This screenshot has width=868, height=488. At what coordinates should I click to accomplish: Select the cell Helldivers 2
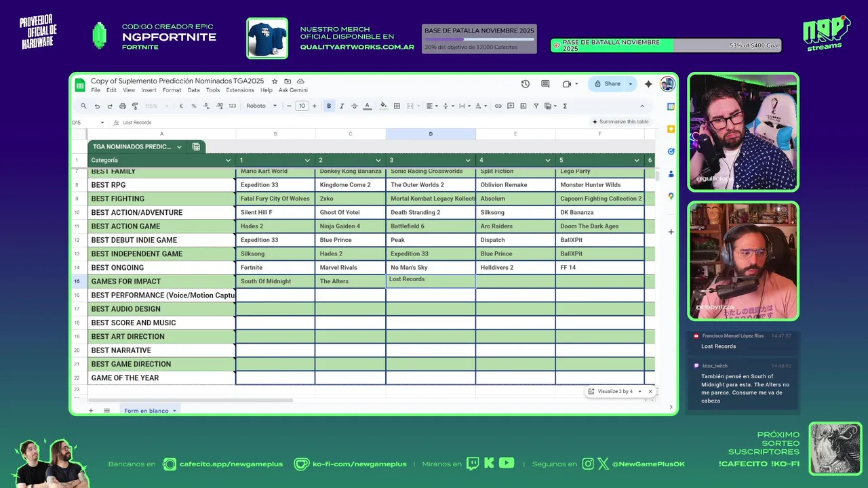[515, 267]
